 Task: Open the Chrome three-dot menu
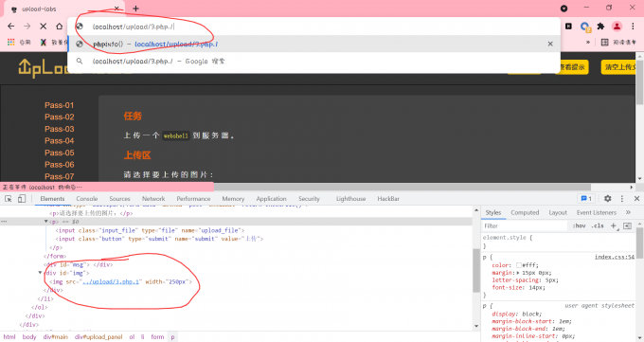633,27
